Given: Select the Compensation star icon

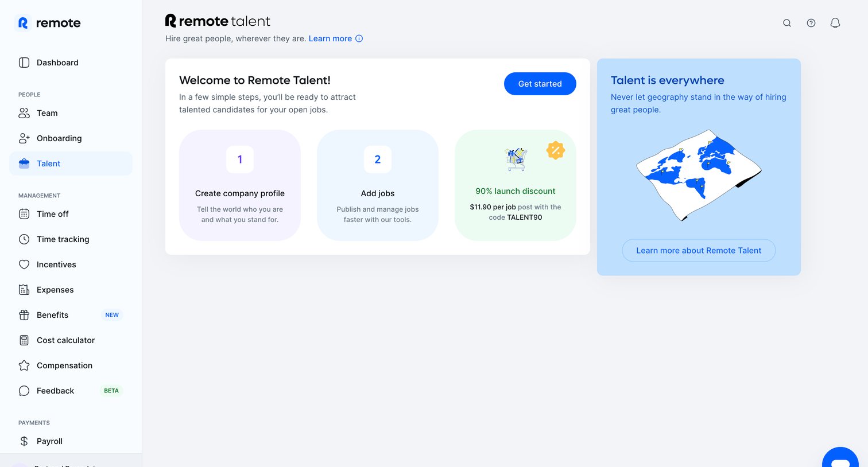Looking at the screenshot, I should 24,365.
